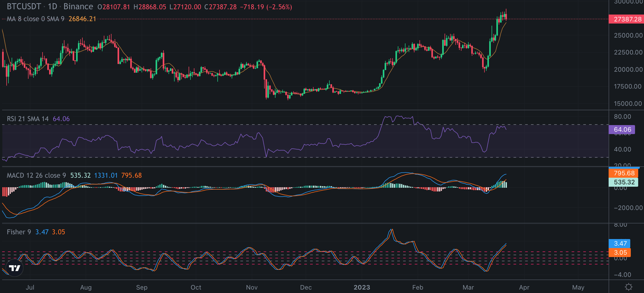Screen dimensions: 644x293
Task: Click the open price value 28107.81
Action: (x=116, y=7)
